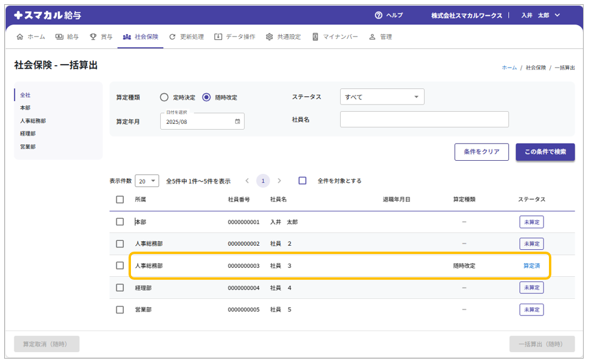Open the 賞与 trophy icon menu
This screenshot has height=364, width=589.
[93, 37]
